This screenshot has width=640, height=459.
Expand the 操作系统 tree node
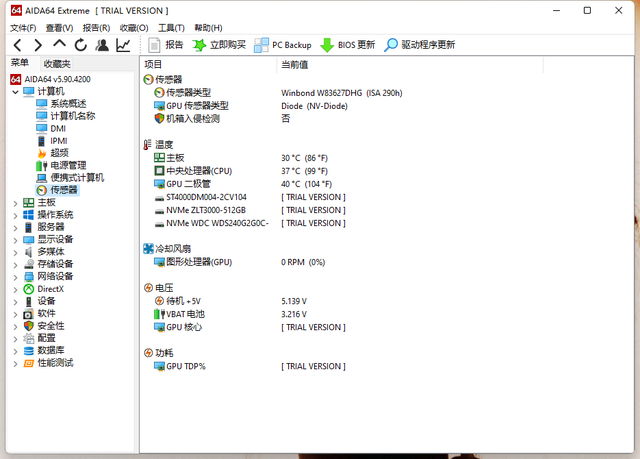[15, 215]
